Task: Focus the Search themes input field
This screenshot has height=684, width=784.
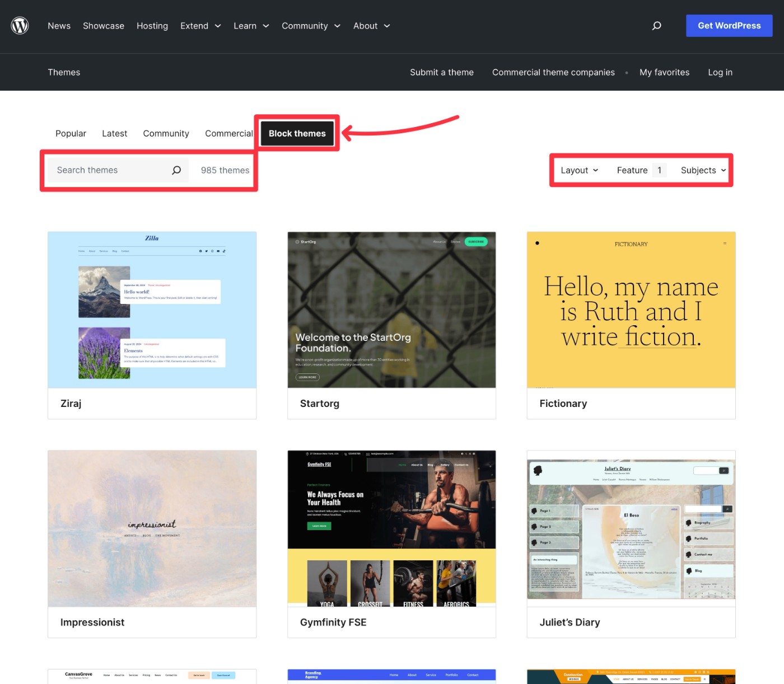Action: click(x=118, y=170)
